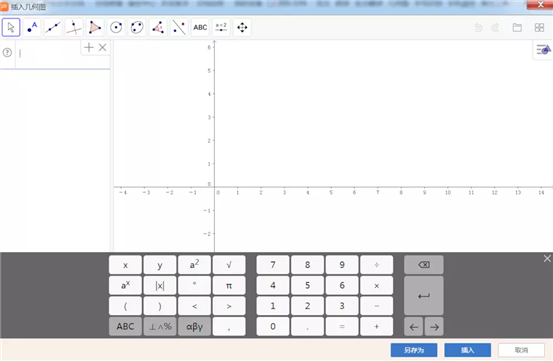Open the style bar toggle at graph corner
This screenshot has height=362, width=553.
pos(543,50)
